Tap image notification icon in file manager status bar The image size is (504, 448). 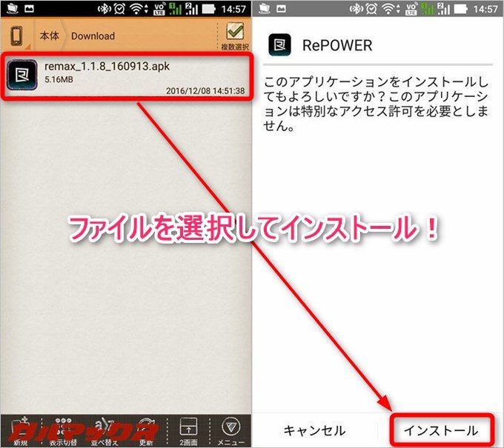pyautogui.click(x=29, y=9)
